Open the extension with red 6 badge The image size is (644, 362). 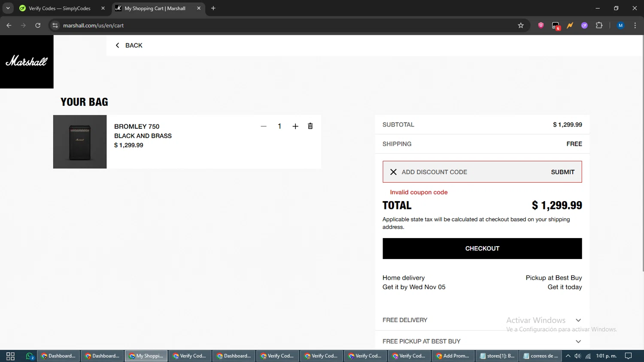556,26
